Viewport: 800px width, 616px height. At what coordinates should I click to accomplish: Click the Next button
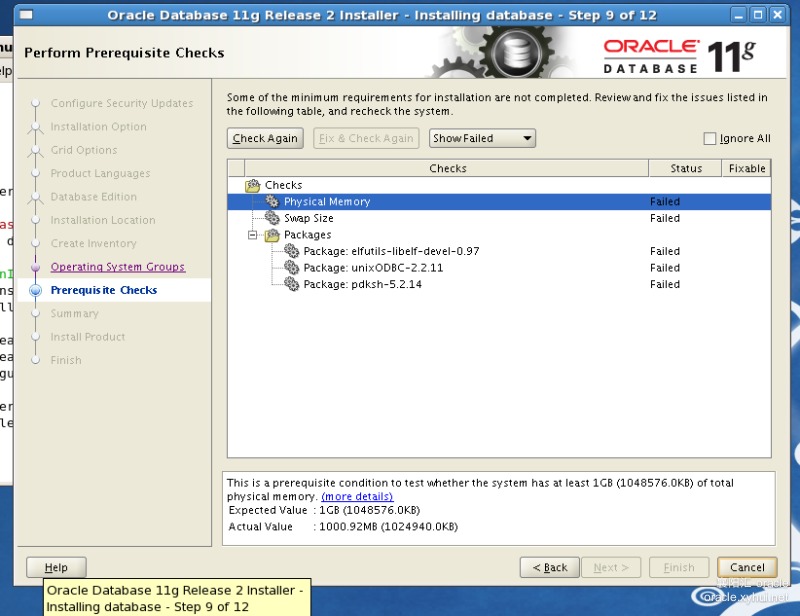[x=611, y=568]
